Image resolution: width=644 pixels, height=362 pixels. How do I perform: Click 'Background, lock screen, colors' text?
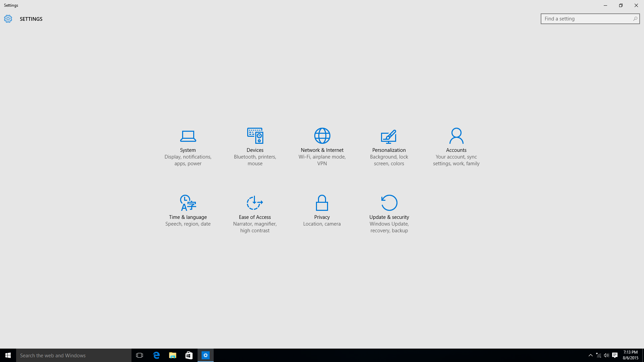[x=389, y=160]
